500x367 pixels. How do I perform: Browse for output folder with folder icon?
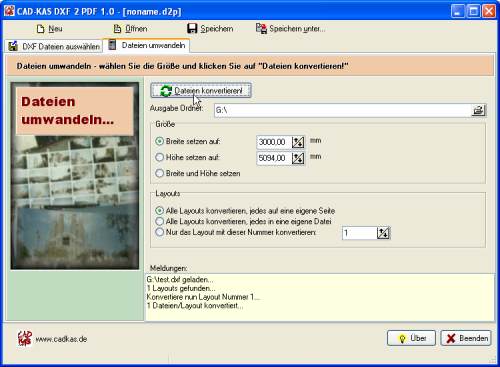(x=478, y=110)
